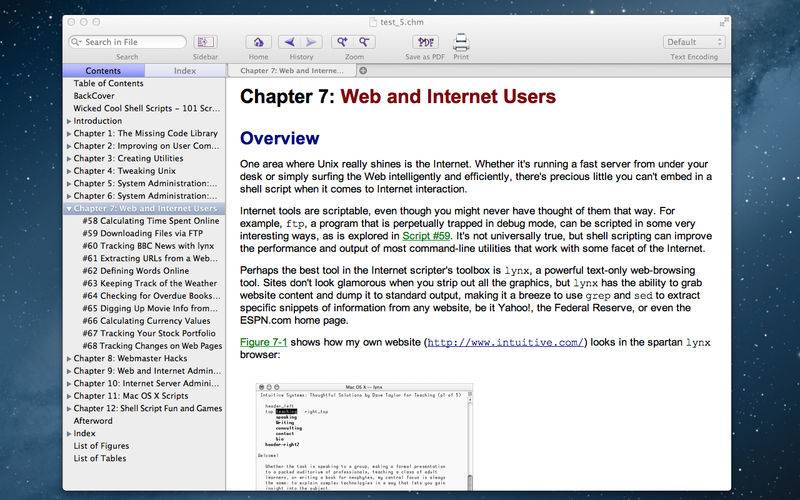The height and width of the screenshot is (500, 800).
Task: Expand Chapter 4: Tweaking Unix
Action: pos(69,171)
